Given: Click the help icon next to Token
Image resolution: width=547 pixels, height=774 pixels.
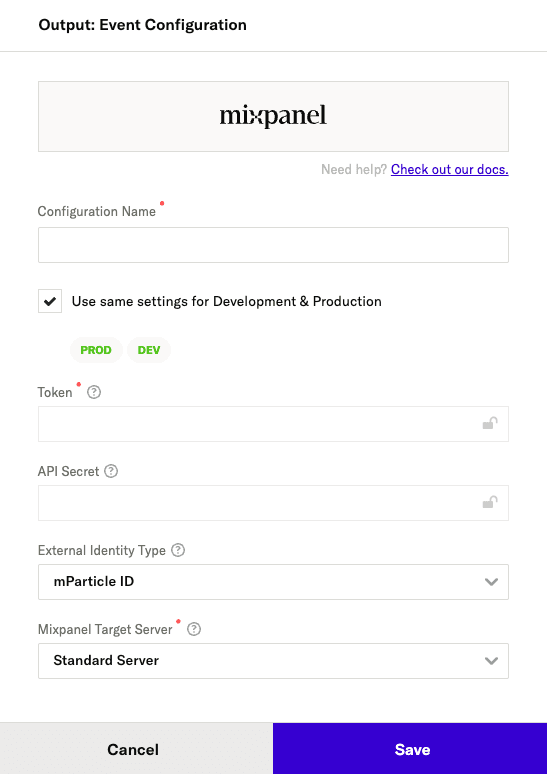Looking at the screenshot, I should click(94, 392).
